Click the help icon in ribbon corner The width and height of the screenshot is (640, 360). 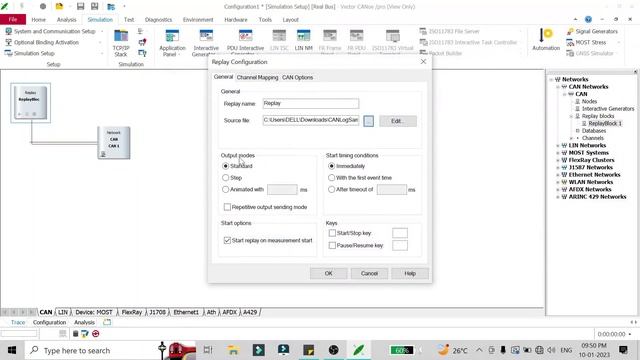[x=588, y=20]
